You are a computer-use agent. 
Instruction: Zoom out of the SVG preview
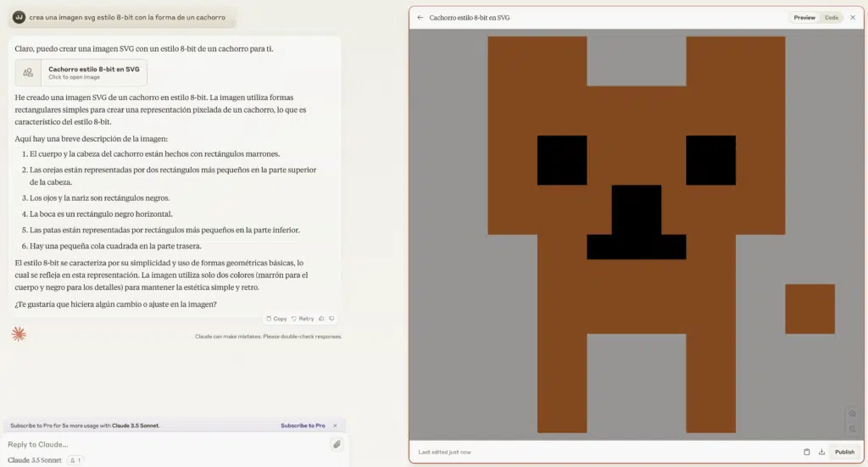pyautogui.click(x=853, y=429)
